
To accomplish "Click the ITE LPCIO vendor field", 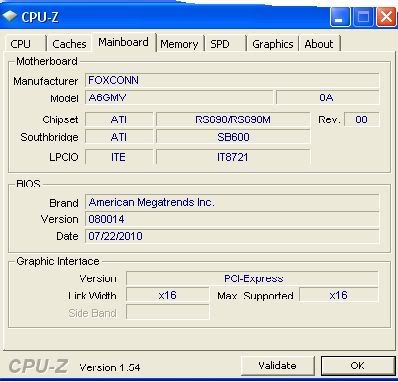I will click(119, 157).
